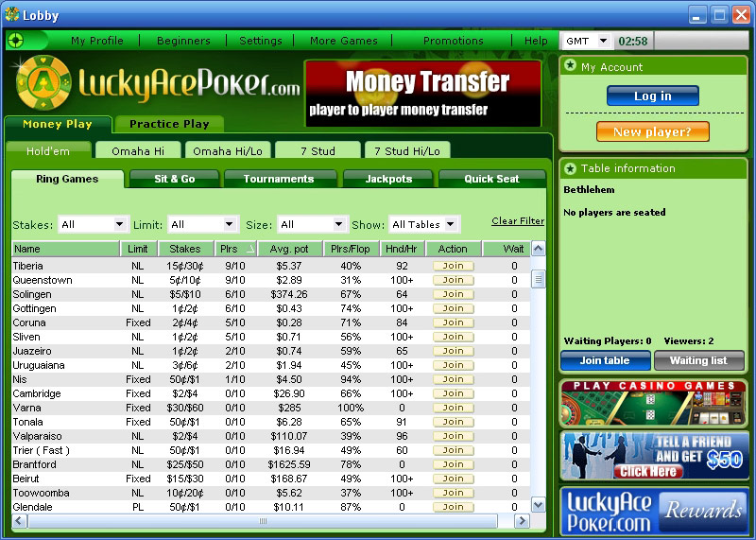This screenshot has height=540, width=756.
Task: Select the 7 Stud game tab
Action: pyautogui.click(x=318, y=151)
